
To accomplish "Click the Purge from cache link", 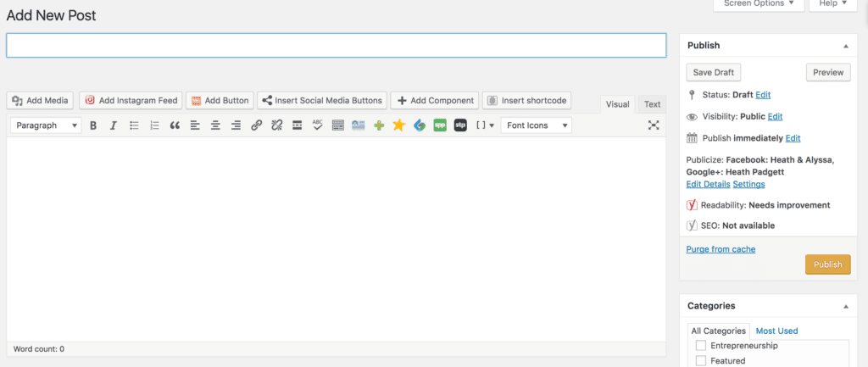I will pos(721,249).
